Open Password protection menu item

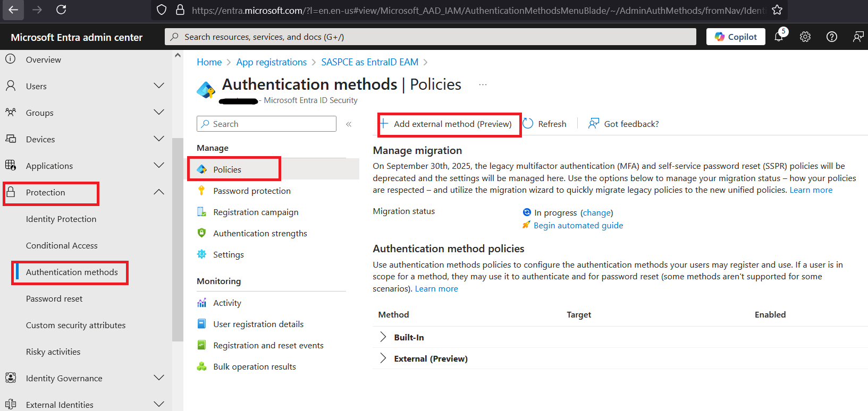pyautogui.click(x=252, y=191)
